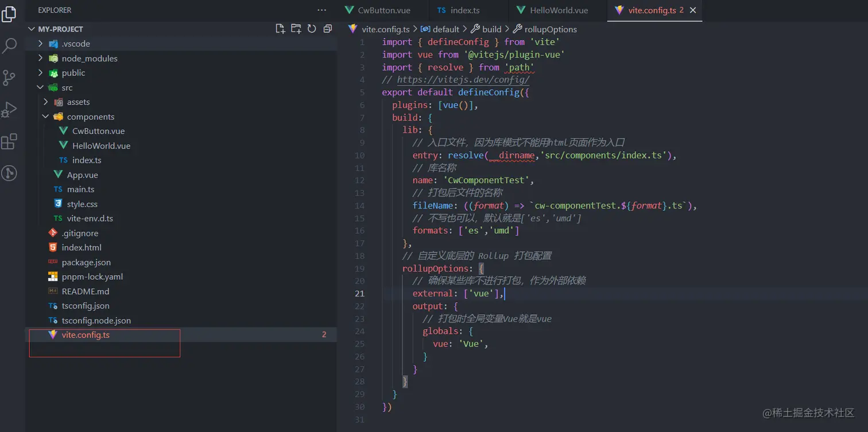
Task: Open vite-env.d.ts in the file tree
Action: (90, 218)
